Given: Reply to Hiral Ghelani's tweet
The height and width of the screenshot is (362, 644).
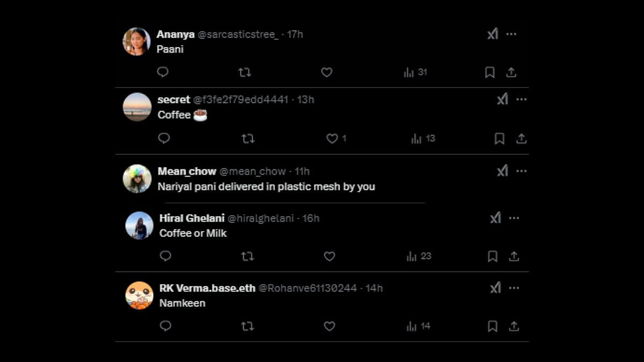Looking at the screenshot, I should pos(165,256).
